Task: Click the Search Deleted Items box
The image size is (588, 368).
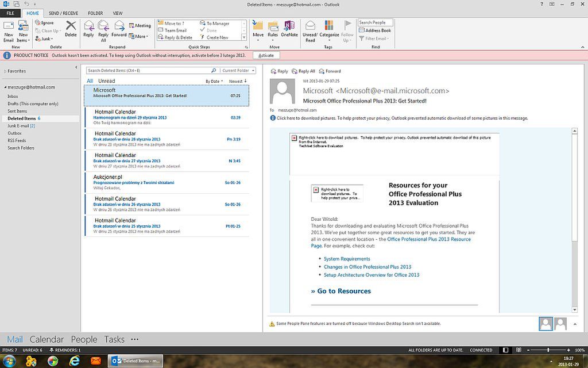Action: [149, 70]
